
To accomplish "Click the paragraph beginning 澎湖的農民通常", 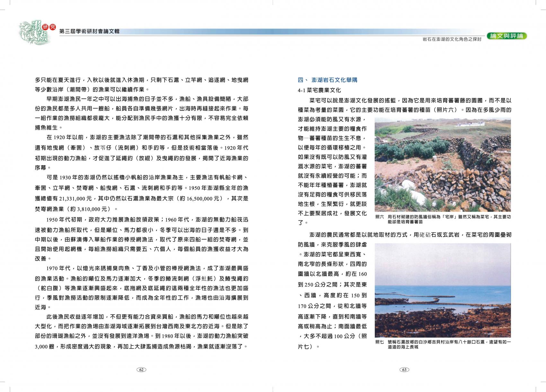I will tap(405, 235).
